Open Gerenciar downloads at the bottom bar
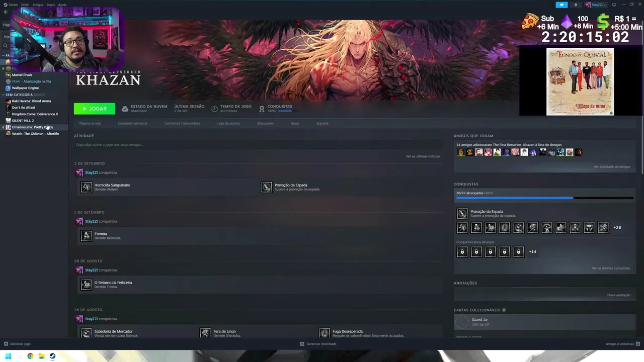Image resolution: width=644 pixels, height=362 pixels. [x=318, y=344]
